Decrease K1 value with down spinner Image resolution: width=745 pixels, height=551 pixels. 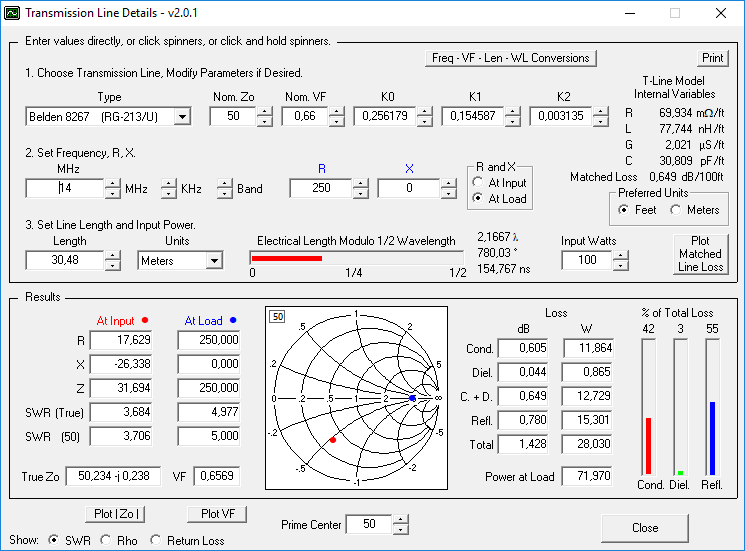513,121
